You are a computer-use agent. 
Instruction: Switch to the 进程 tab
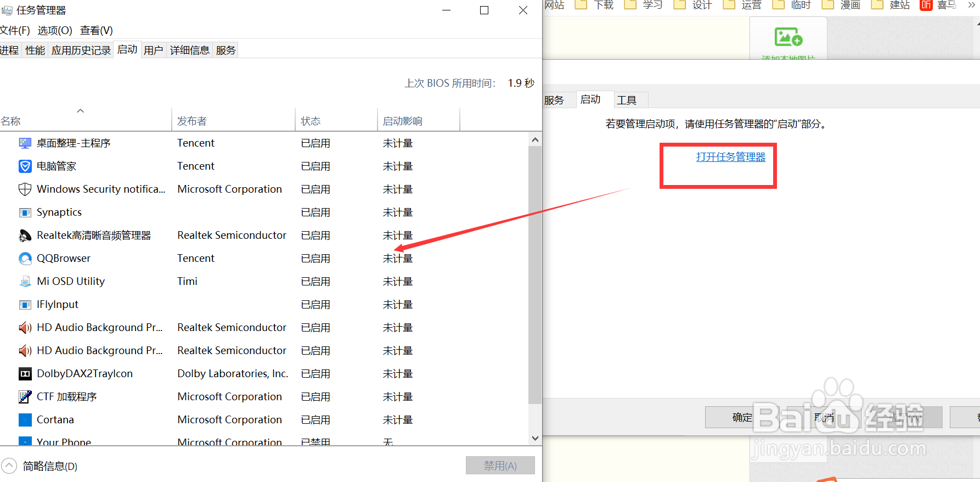point(10,51)
